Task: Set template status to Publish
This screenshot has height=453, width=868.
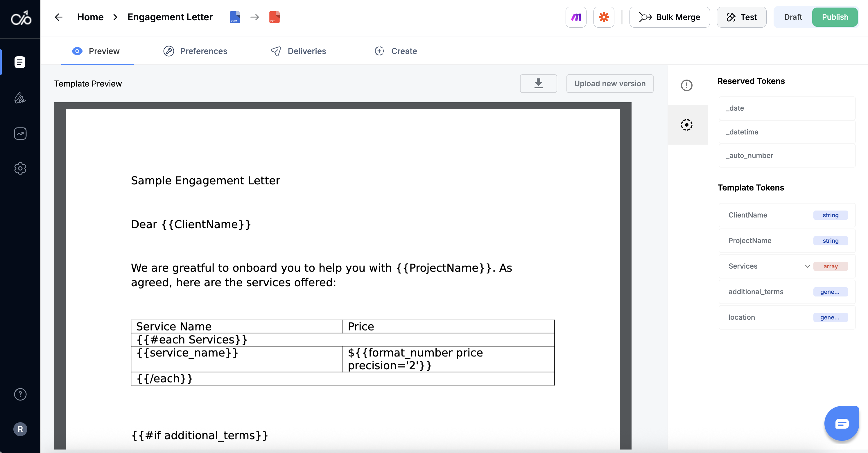Action: pos(835,17)
